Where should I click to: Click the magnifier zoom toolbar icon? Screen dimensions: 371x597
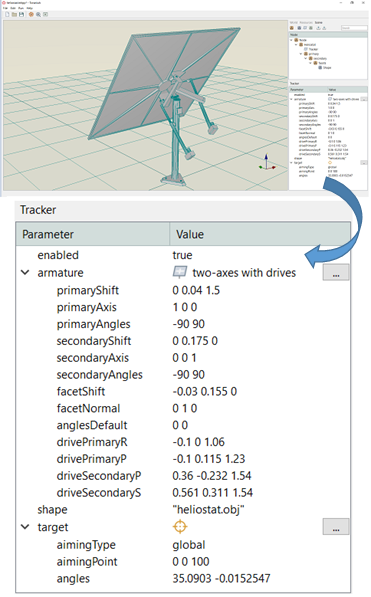click(38, 14)
